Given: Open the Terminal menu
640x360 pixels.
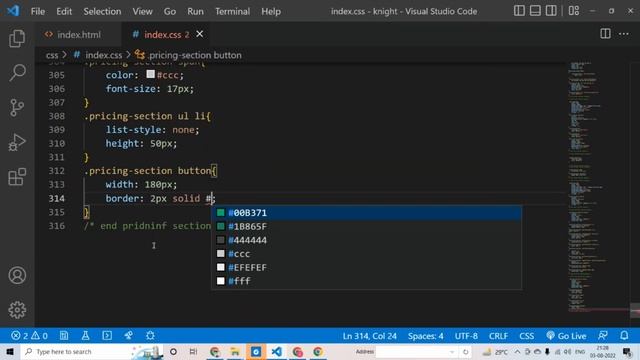Looking at the screenshot, I should click(233, 11).
